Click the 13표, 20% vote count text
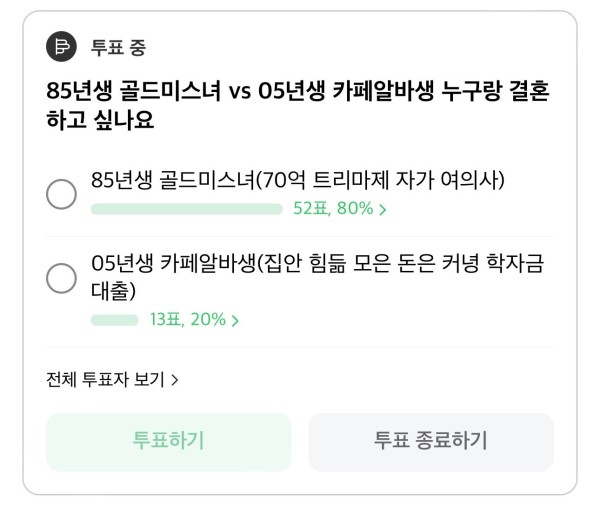This screenshot has width=600, height=507. pos(188,319)
